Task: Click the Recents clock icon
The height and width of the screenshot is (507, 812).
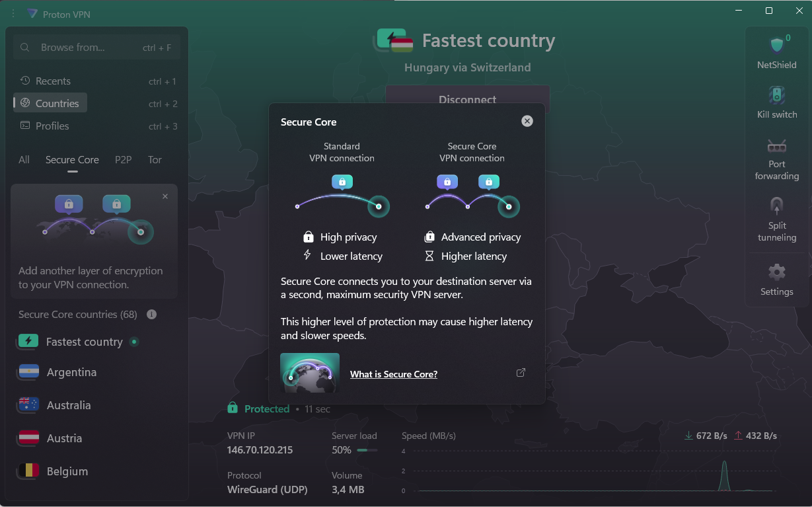Action: tap(25, 81)
